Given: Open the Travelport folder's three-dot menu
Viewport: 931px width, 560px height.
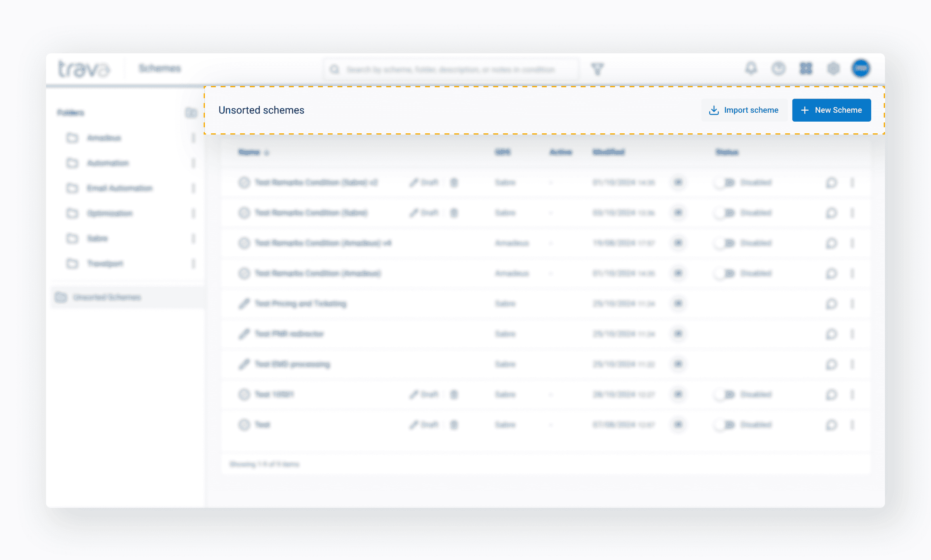Looking at the screenshot, I should 193,264.
